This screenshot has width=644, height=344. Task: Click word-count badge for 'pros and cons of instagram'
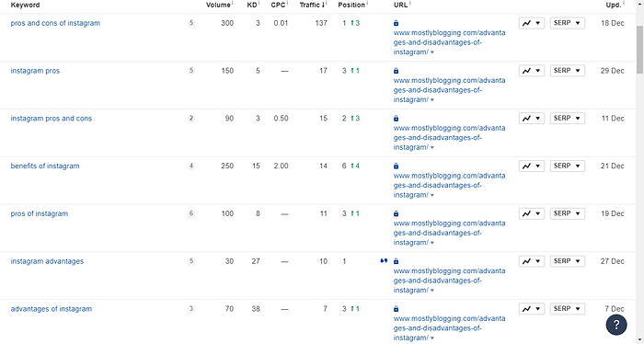click(191, 23)
